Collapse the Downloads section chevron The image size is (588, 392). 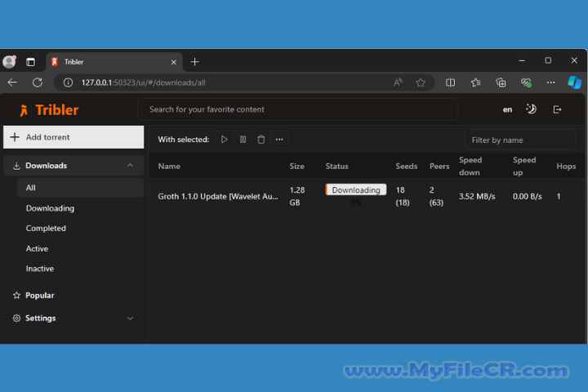pyautogui.click(x=130, y=166)
